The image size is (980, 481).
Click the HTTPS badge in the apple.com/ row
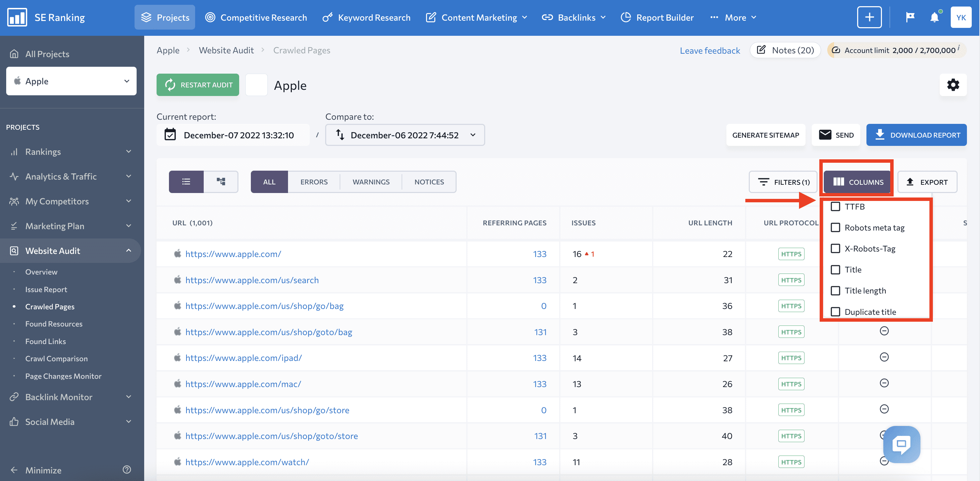pyautogui.click(x=791, y=254)
